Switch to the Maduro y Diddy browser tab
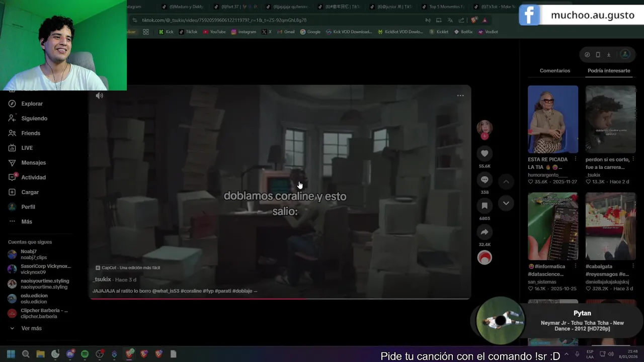Screen dimensions: 644x362 (183, 7)
